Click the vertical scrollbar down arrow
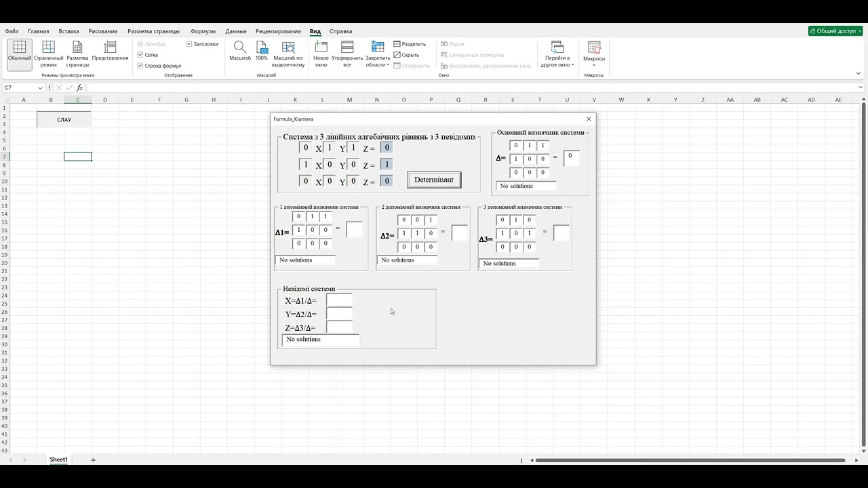 click(863, 450)
